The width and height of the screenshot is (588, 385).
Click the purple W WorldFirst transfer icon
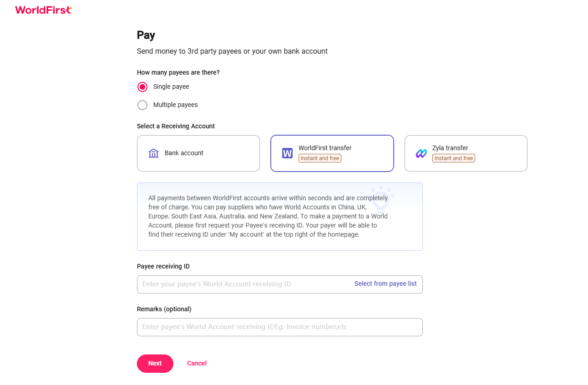click(287, 153)
